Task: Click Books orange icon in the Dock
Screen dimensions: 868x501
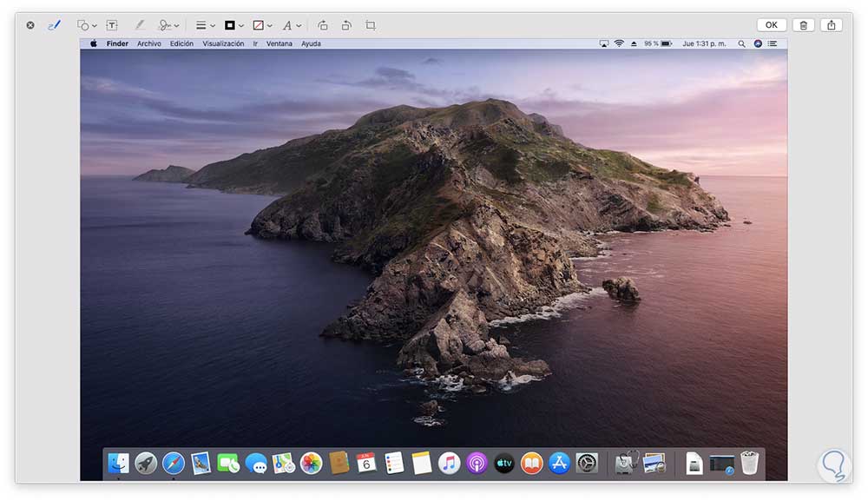Action: pyautogui.click(x=531, y=464)
